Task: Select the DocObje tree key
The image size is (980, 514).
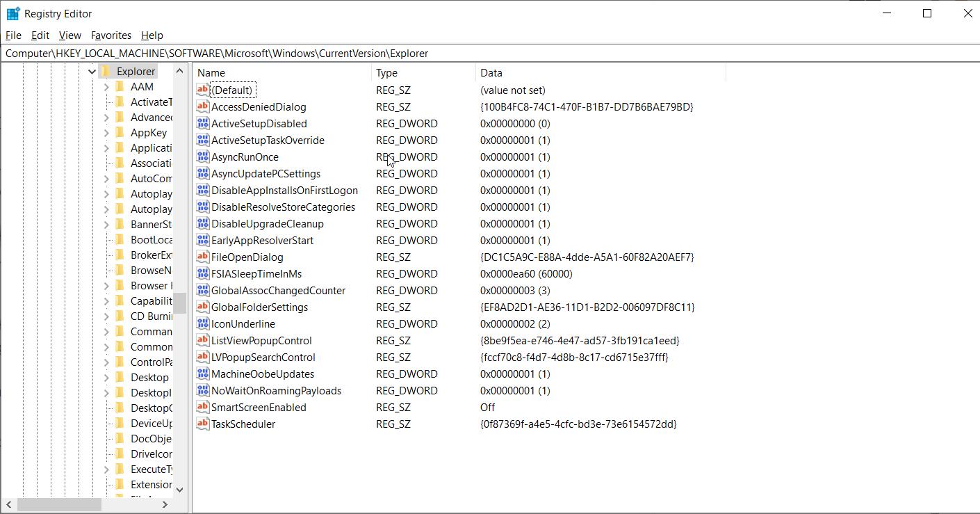Action: click(151, 438)
